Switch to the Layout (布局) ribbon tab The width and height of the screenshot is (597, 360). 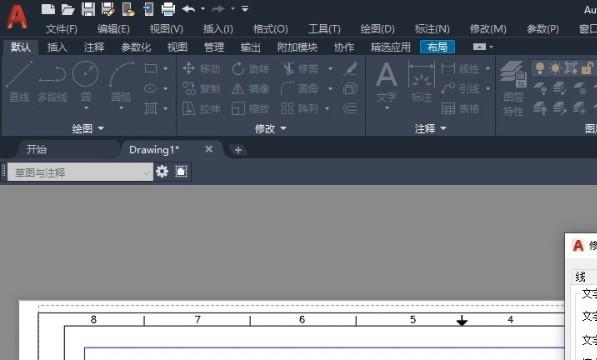[x=437, y=47]
